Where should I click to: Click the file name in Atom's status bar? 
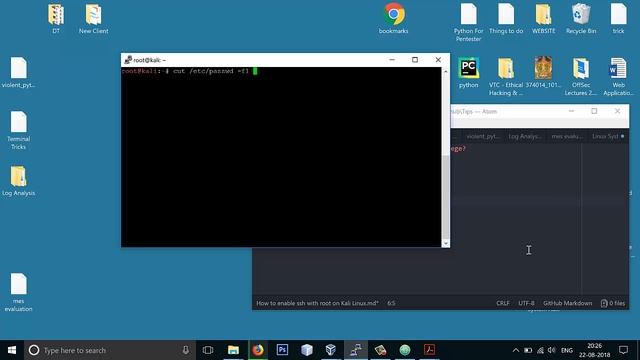318,303
